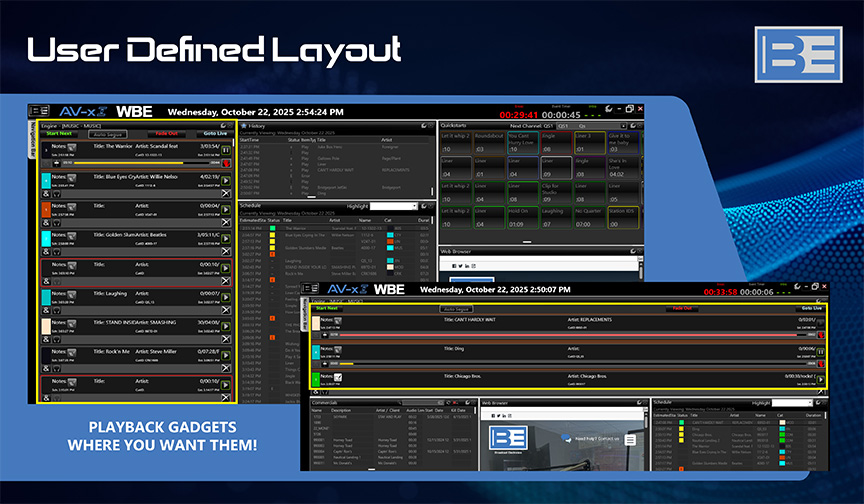Pause The Warrior track in the playlist
The height and width of the screenshot is (504, 864).
(227, 151)
